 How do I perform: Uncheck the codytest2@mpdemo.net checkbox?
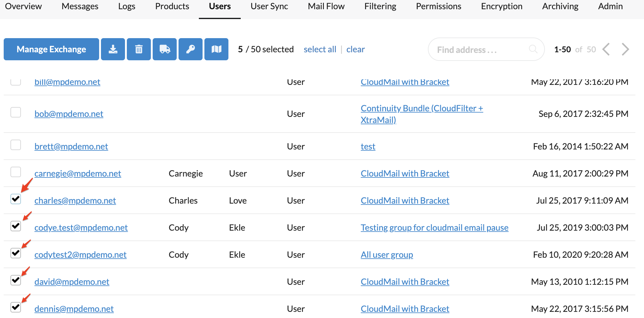16,253
